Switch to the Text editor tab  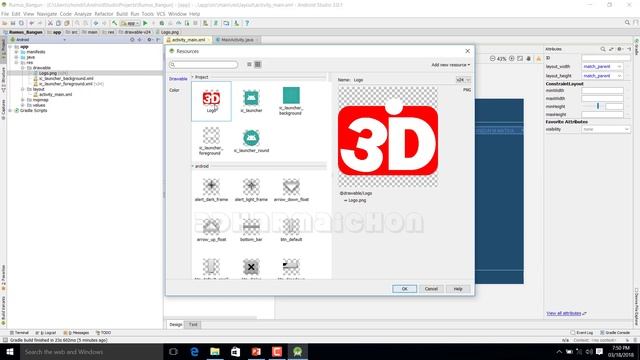click(x=193, y=324)
